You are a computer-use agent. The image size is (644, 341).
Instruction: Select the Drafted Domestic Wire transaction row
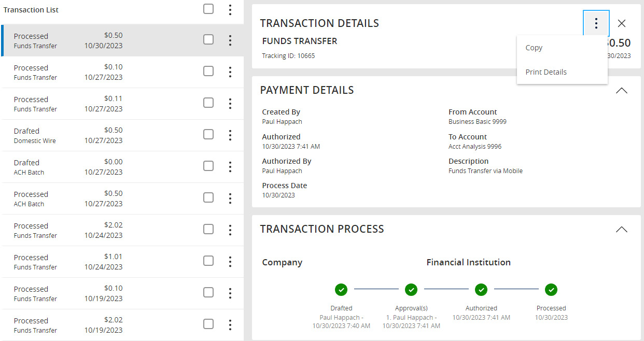(78, 135)
